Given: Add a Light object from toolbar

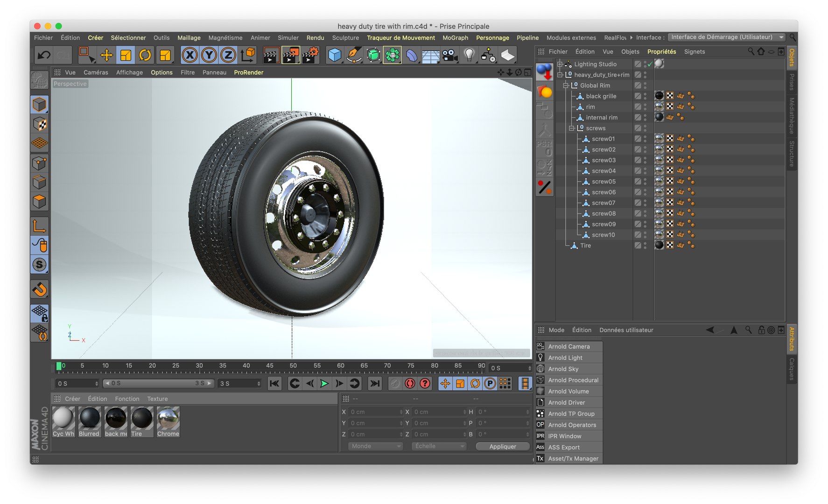Looking at the screenshot, I should point(469,56).
